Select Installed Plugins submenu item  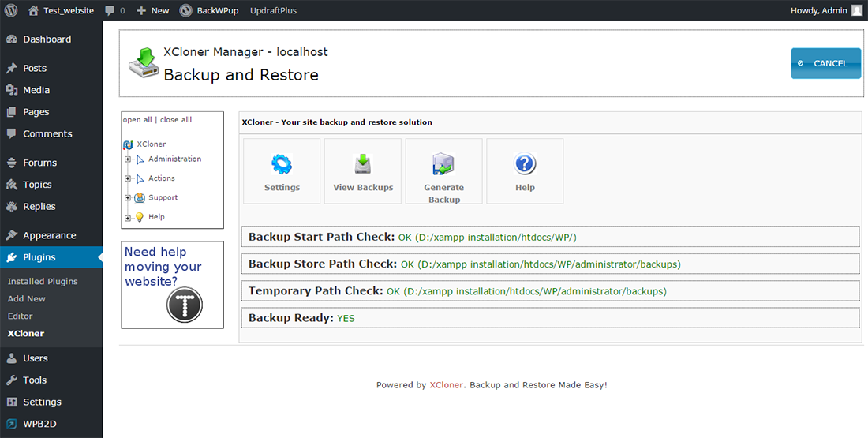pos(43,281)
